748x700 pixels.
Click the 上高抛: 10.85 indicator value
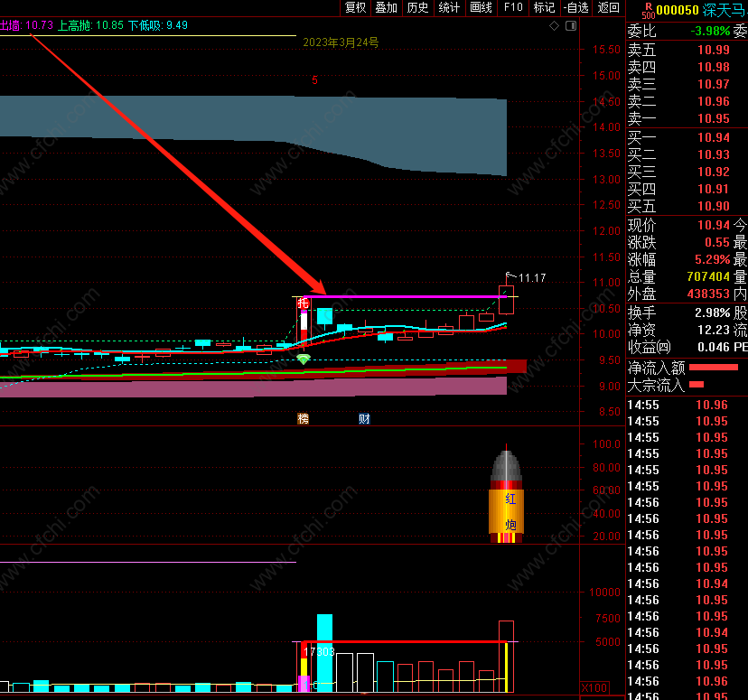pos(90,25)
